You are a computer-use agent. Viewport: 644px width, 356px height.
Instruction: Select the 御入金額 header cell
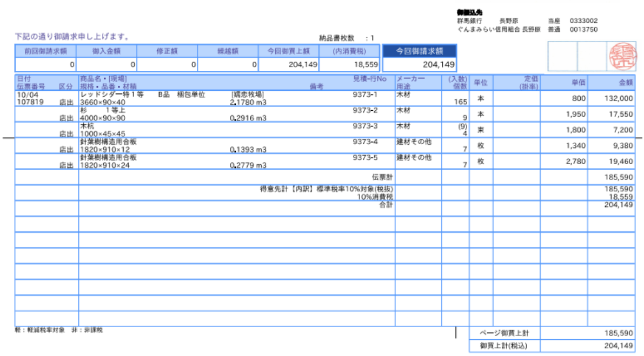tap(107, 51)
